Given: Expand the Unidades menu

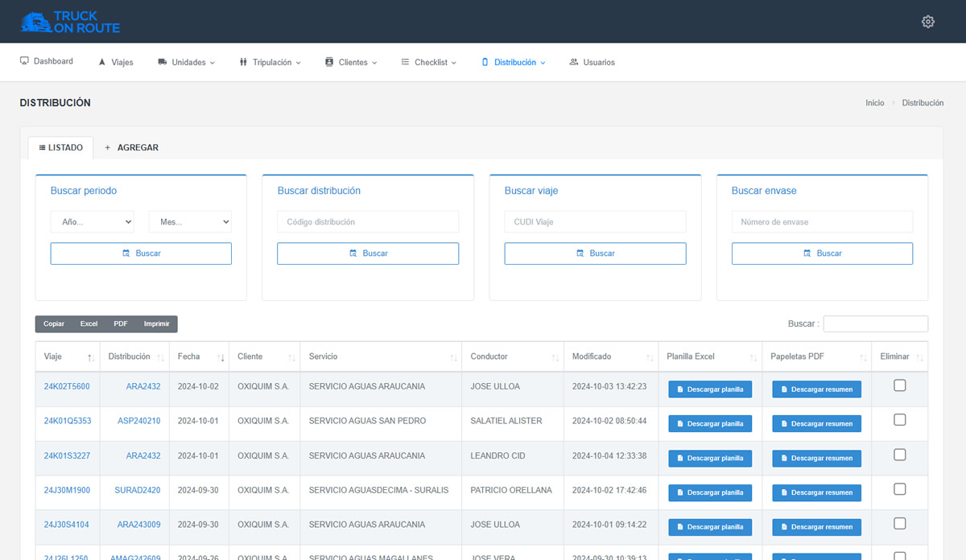Looking at the screenshot, I should pos(187,62).
